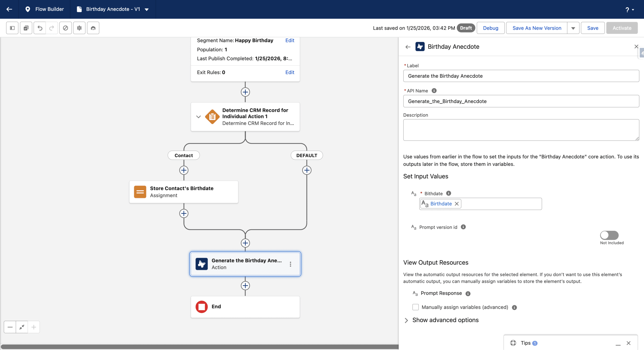This screenshot has height=350, width=644.
Task: Open the Save As New Version dropdown arrow
Action: pyautogui.click(x=573, y=28)
